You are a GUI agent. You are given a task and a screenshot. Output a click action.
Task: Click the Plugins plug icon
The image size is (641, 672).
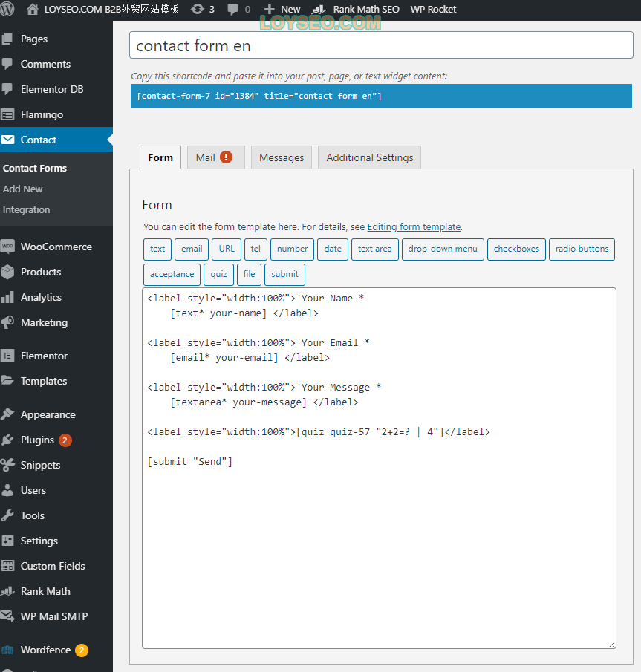coord(7,440)
